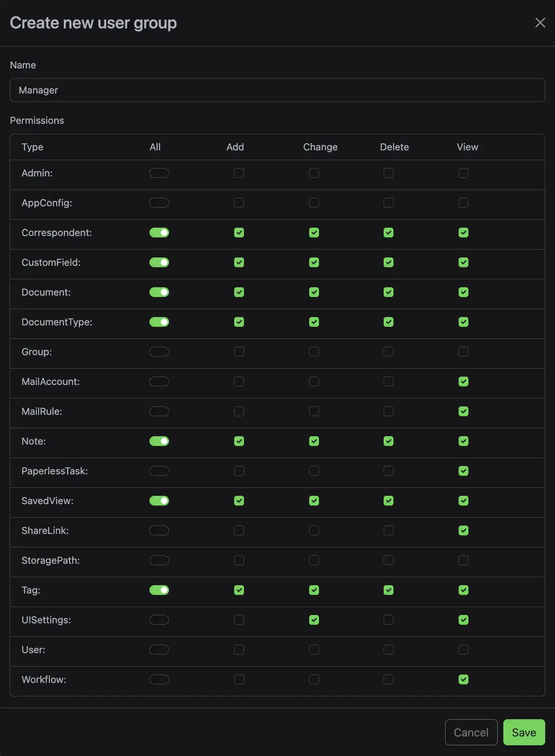Check the Add permission for Group
Screen dimensions: 555x756
pyautogui.click(x=239, y=352)
